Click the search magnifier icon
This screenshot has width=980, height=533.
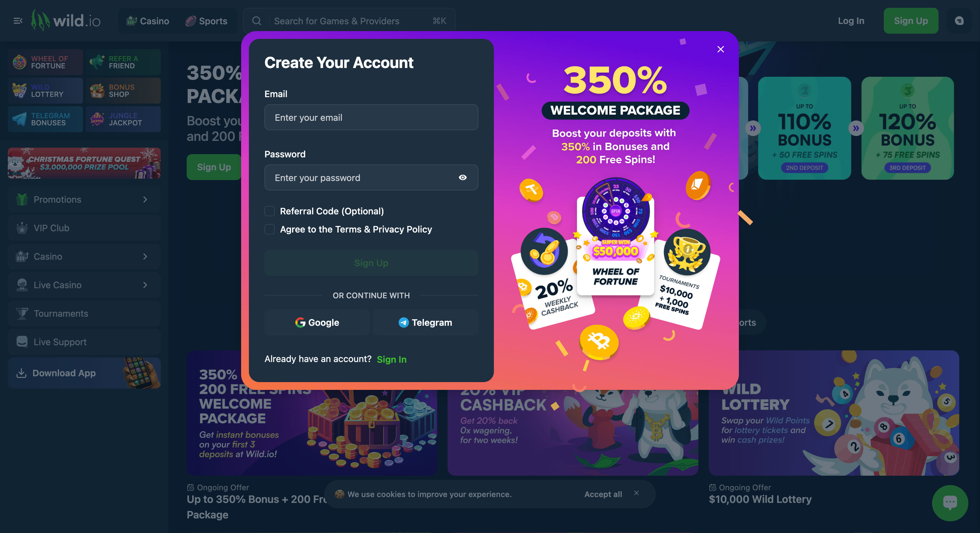point(257,21)
